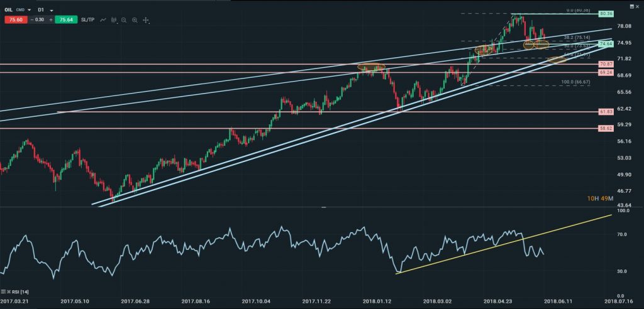Screen dimensions: 644x309
Task: Click the green 75.64 buy button
Action: click(x=65, y=20)
